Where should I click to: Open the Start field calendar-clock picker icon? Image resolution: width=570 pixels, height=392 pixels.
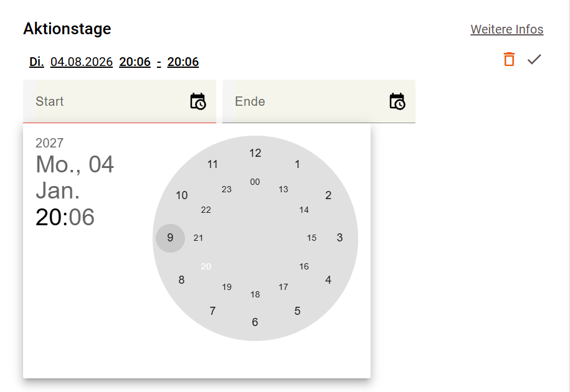pyautogui.click(x=197, y=101)
